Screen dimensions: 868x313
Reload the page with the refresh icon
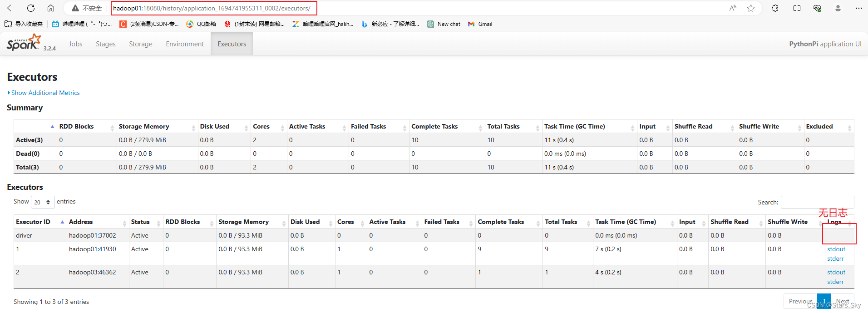[31, 8]
